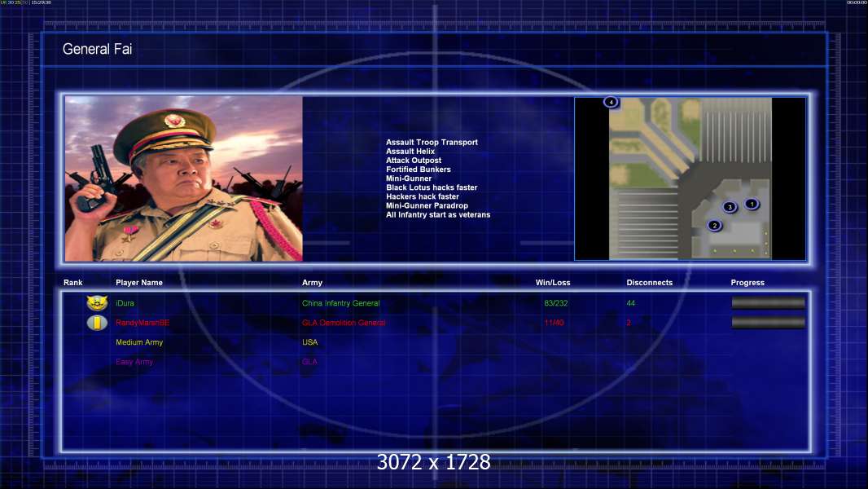Click start position marker 3 on minimap
Image resolution: width=868 pixels, height=489 pixels.
[x=730, y=207]
